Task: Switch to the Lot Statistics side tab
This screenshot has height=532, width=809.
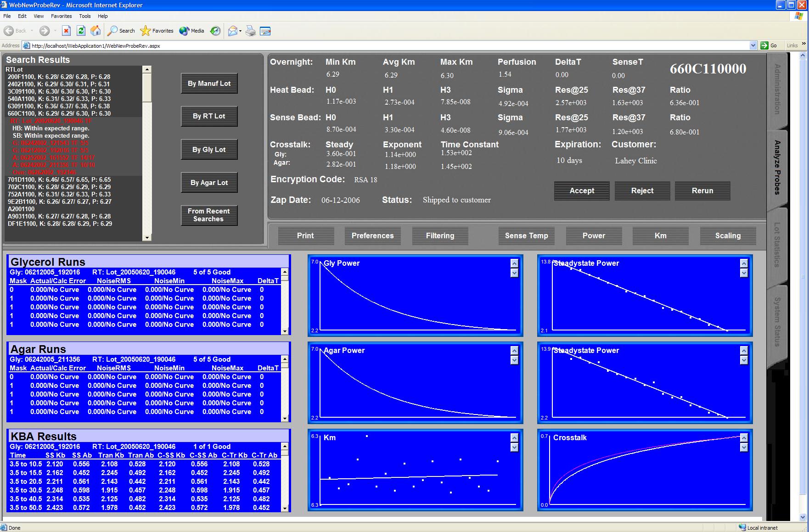Action: (x=777, y=245)
